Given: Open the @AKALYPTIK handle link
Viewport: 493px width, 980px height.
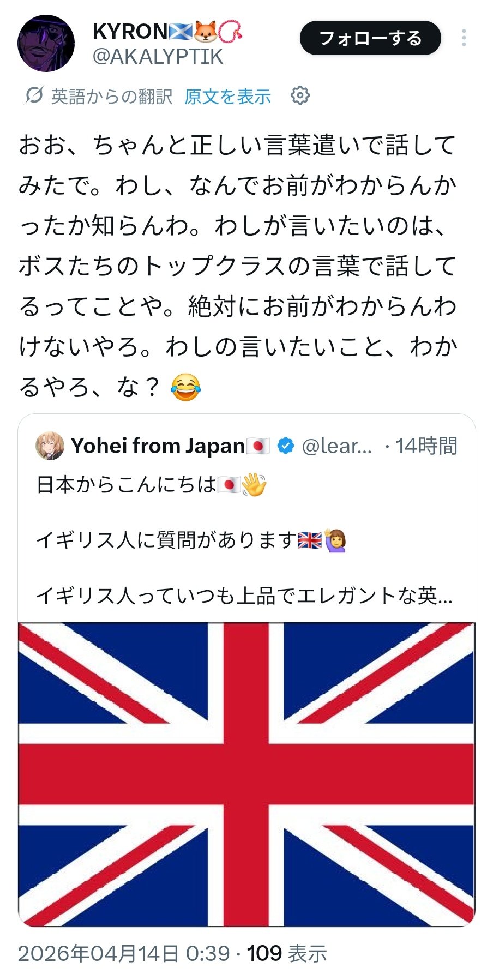Looking at the screenshot, I should coord(158,57).
